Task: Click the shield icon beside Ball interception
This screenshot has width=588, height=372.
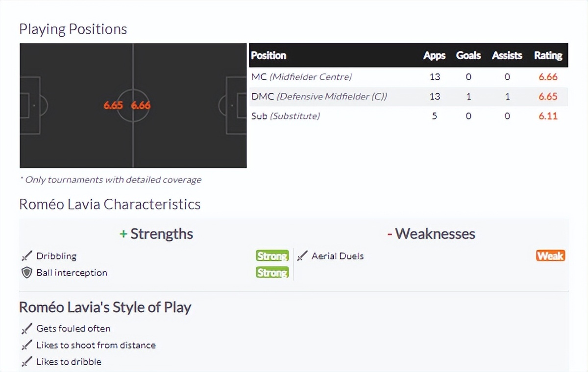Action: (27, 273)
